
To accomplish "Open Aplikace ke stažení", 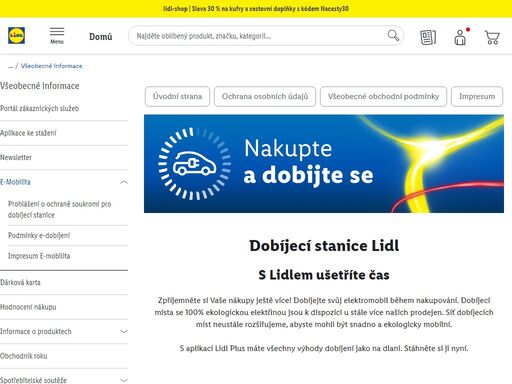I will [x=28, y=133].
